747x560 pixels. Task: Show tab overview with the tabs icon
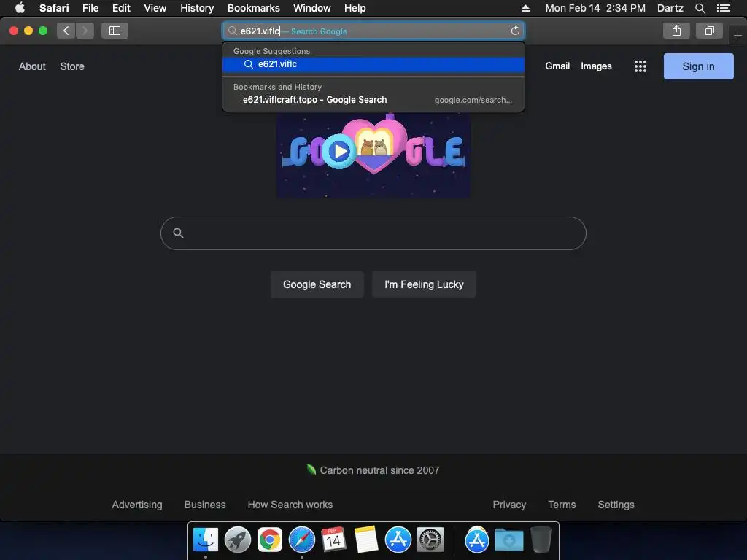pyautogui.click(x=709, y=31)
